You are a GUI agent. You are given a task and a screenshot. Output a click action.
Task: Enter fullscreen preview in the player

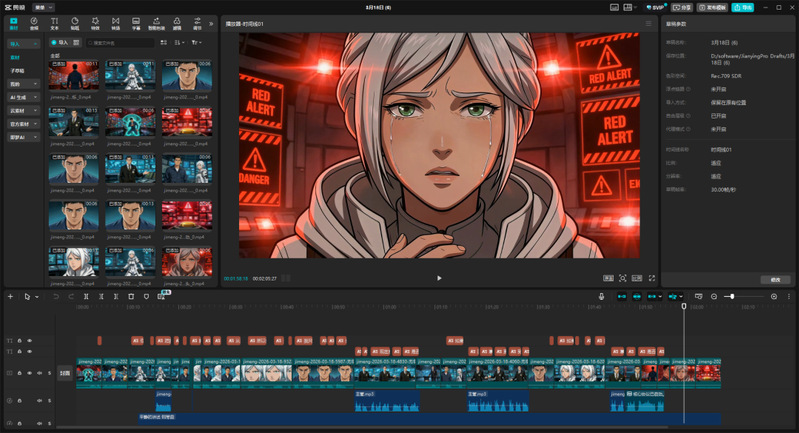[x=652, y=278]
